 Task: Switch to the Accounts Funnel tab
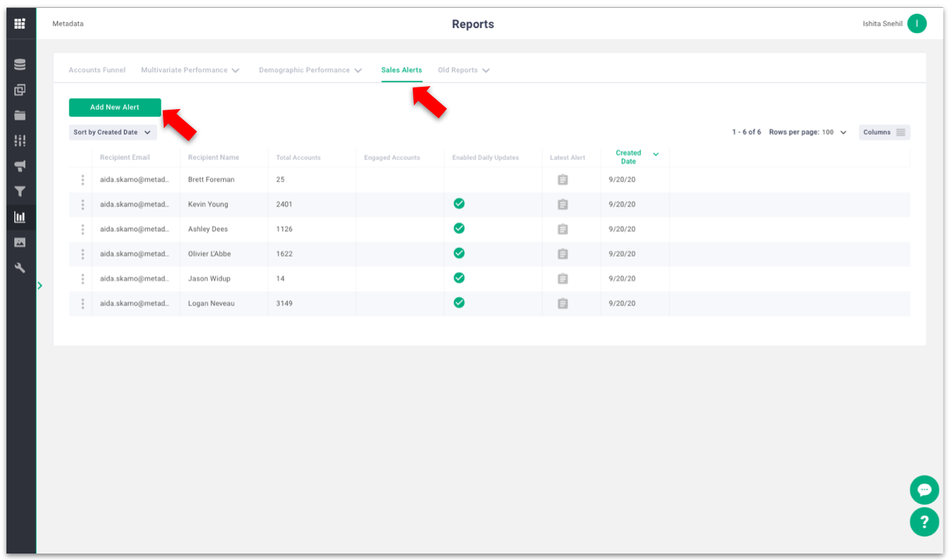point(97,70)
